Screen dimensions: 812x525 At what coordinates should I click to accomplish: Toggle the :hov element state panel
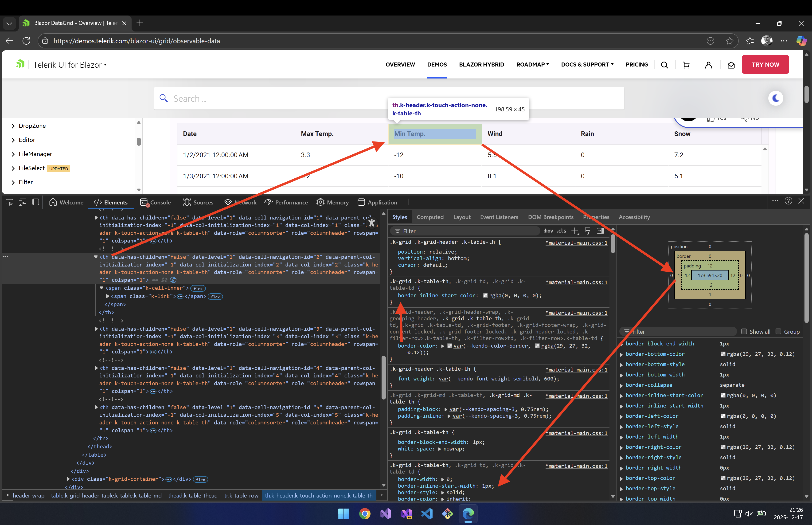point(548,231)
